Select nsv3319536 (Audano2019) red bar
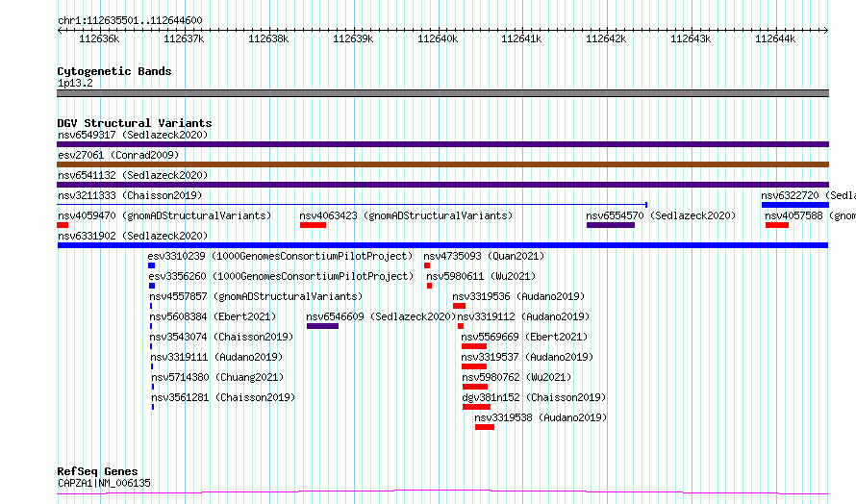The image size is (856, 504). (x=459, y=306)
